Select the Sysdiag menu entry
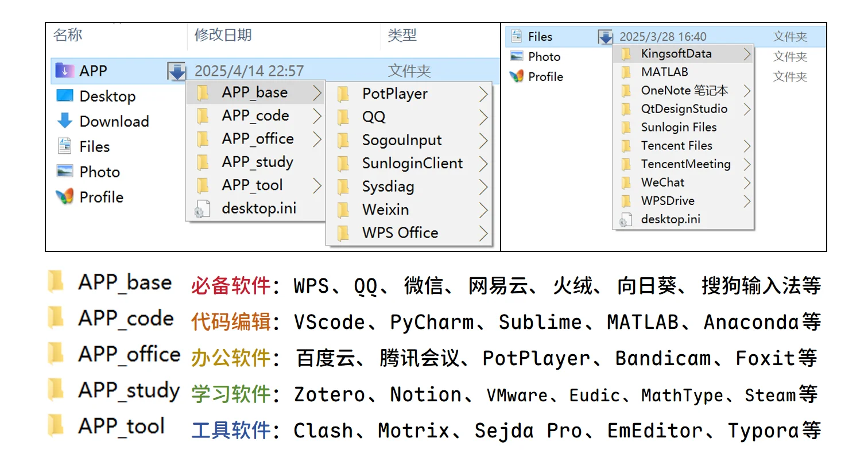This screenshot has width=868, height=473. tap(410, 187)
